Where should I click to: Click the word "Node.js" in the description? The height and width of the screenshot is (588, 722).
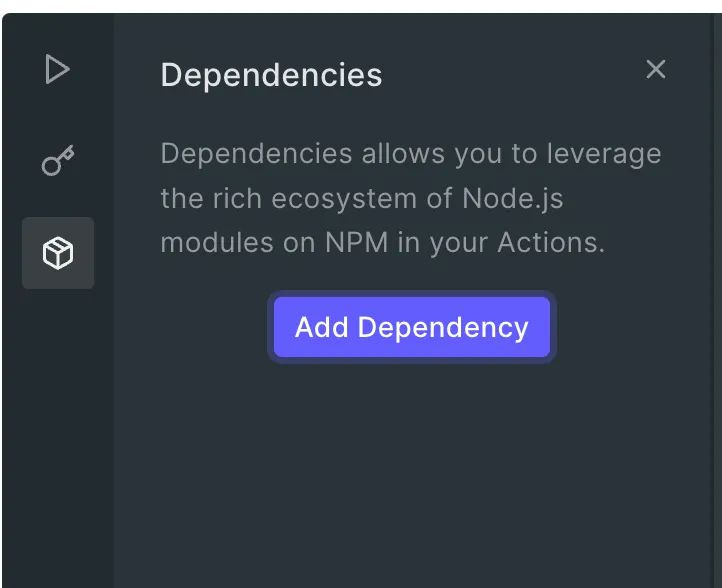[513, 198]
